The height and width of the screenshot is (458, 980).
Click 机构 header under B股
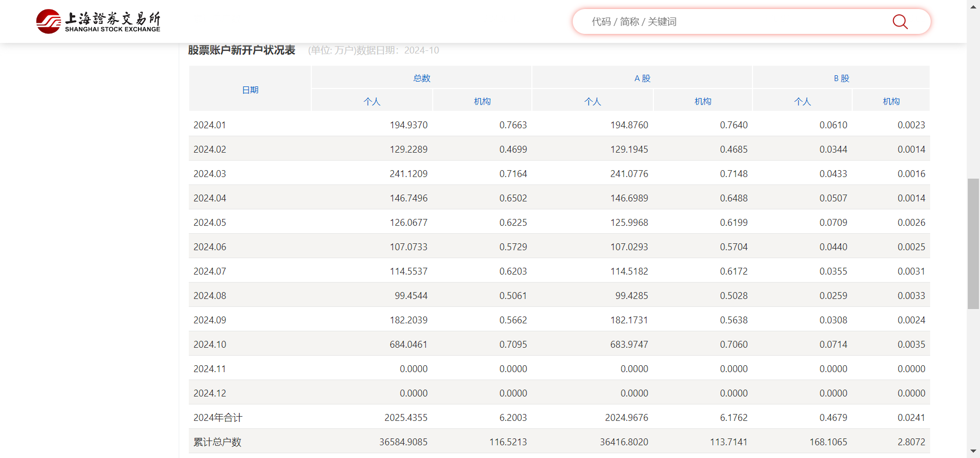tap(891, 101)
